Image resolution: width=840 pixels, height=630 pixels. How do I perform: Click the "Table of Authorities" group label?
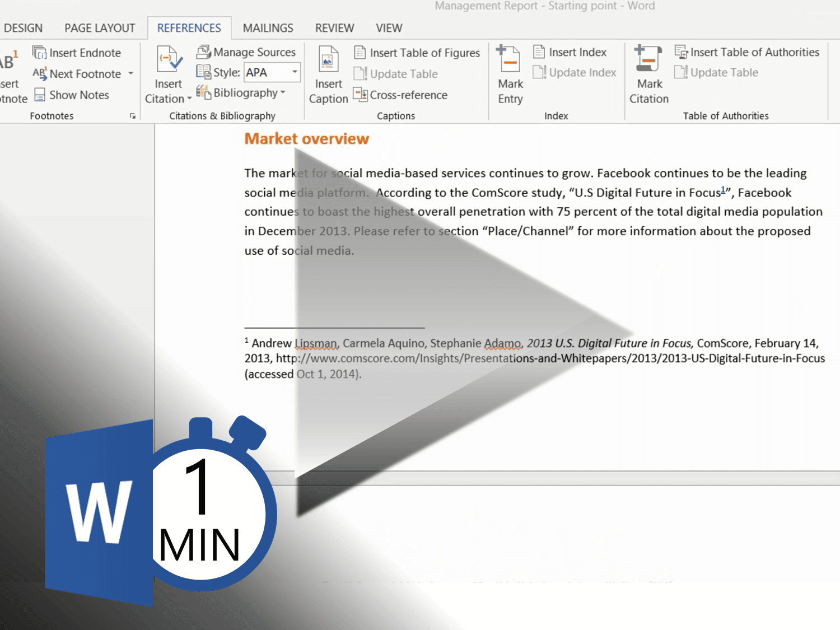point(726,116)
